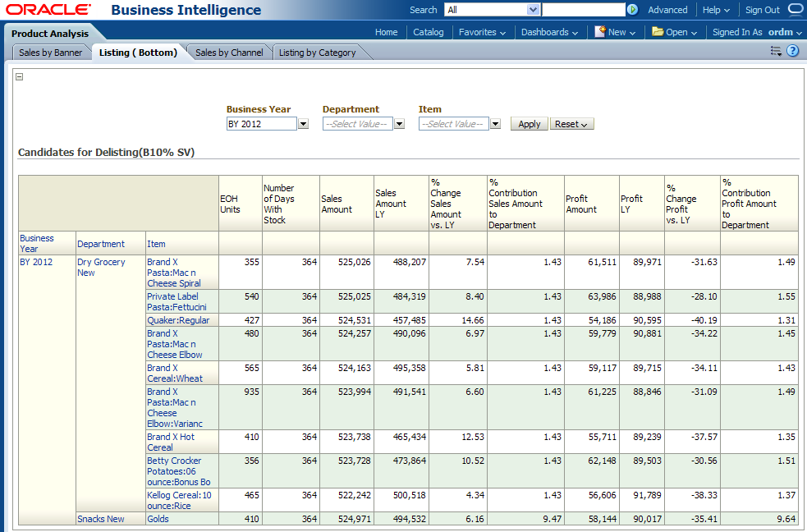Click the blue help question mark icon
807x532 pixels.
tap(792, 51)
